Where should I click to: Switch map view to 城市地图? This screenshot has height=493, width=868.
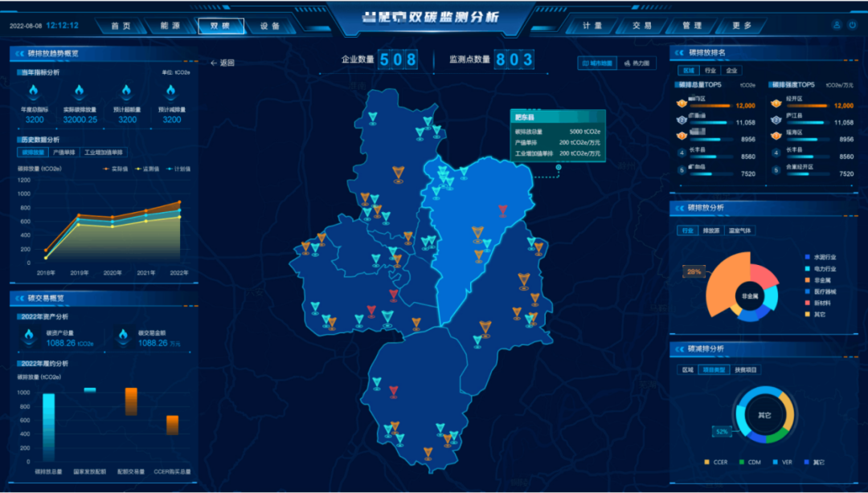tap(596, 63)
